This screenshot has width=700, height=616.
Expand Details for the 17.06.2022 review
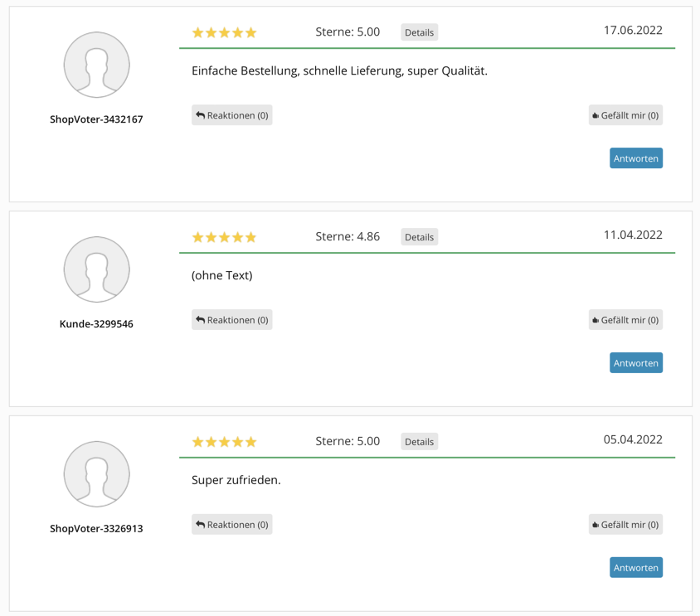point(419,32)
